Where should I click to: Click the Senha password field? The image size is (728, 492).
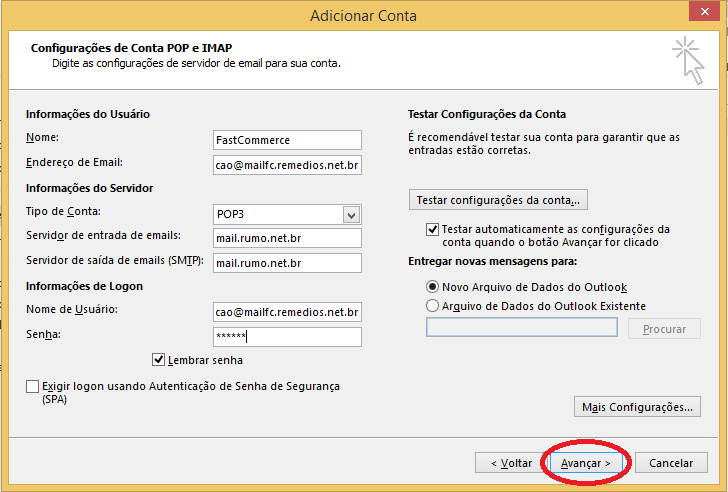pos(287,337)
